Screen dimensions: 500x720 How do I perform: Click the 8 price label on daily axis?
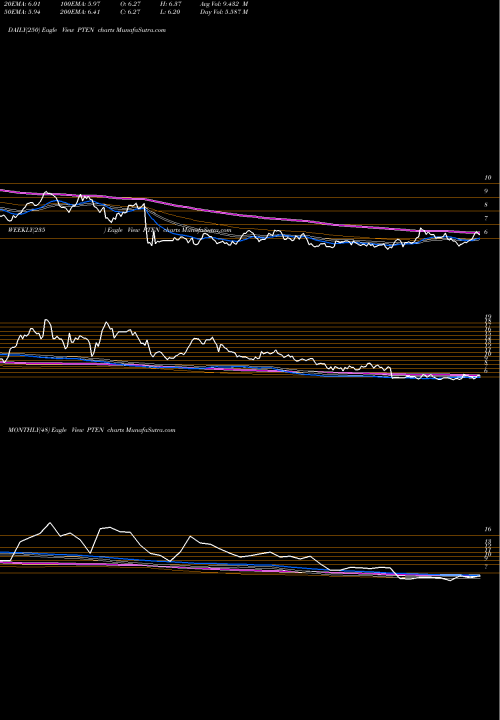click(486, 205)
